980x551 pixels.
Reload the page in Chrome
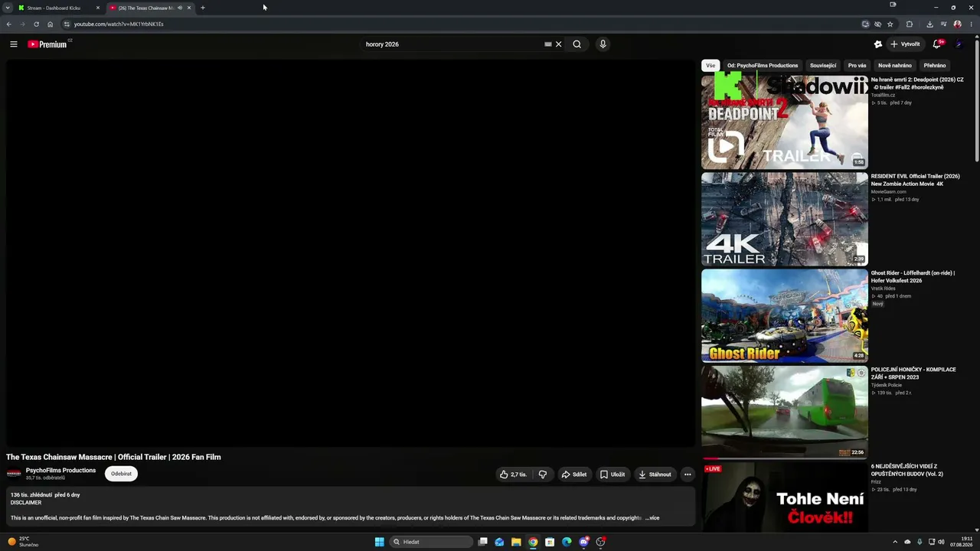[36, 24]
